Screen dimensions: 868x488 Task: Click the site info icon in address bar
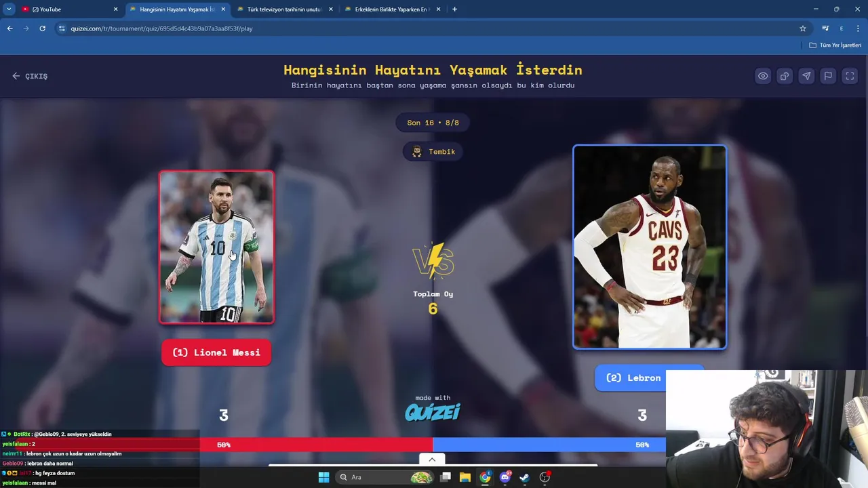(62, 28)
